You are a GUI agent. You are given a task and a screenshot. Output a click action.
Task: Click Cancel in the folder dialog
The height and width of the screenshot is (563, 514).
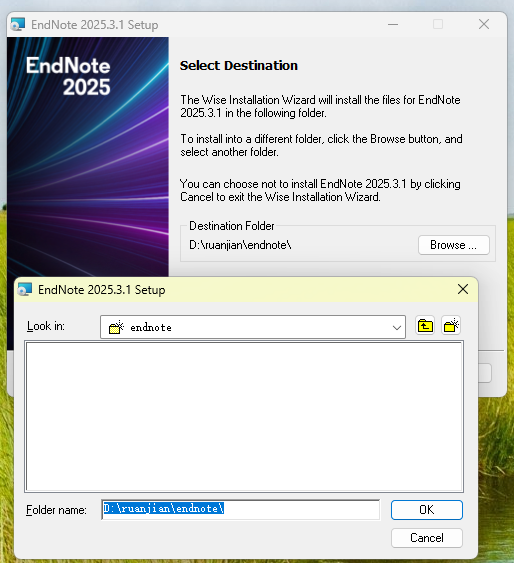427,538
